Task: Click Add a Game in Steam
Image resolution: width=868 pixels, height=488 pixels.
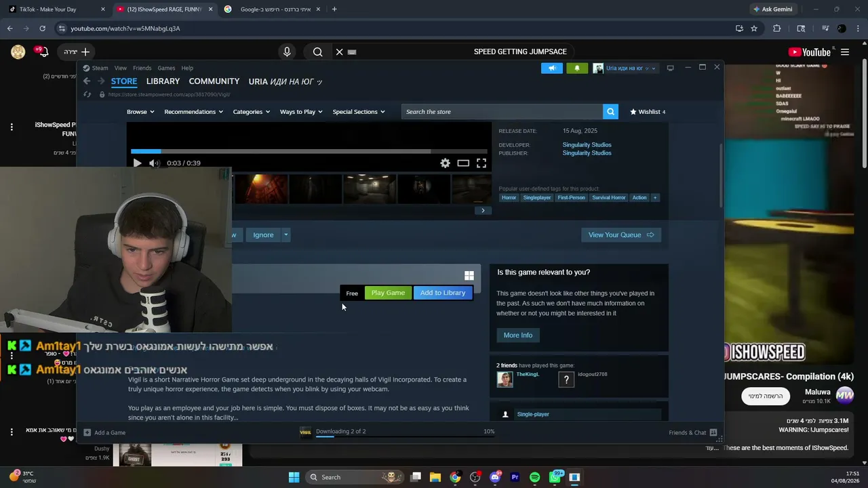Action: [x=104, y=432]
